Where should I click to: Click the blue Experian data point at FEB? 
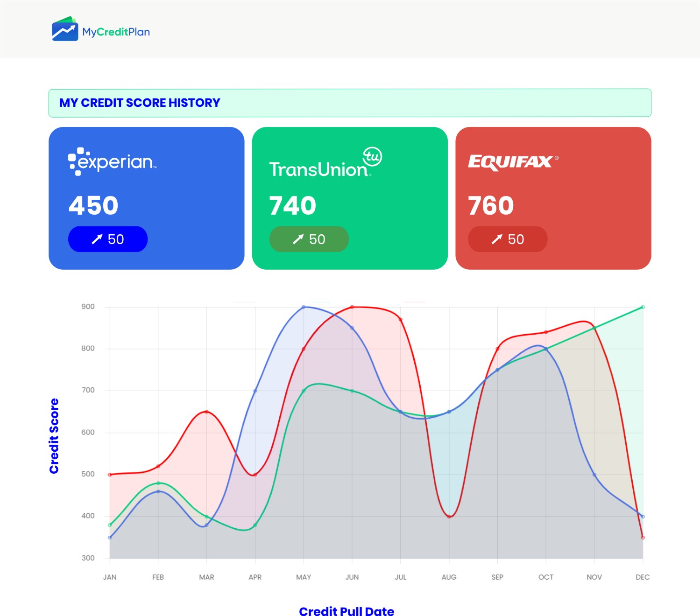point(158,491)
